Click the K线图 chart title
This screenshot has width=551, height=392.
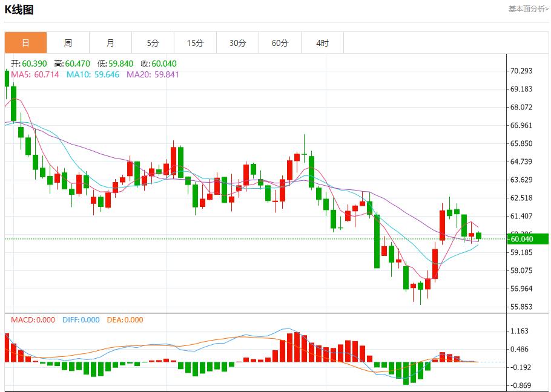[19, 8]
